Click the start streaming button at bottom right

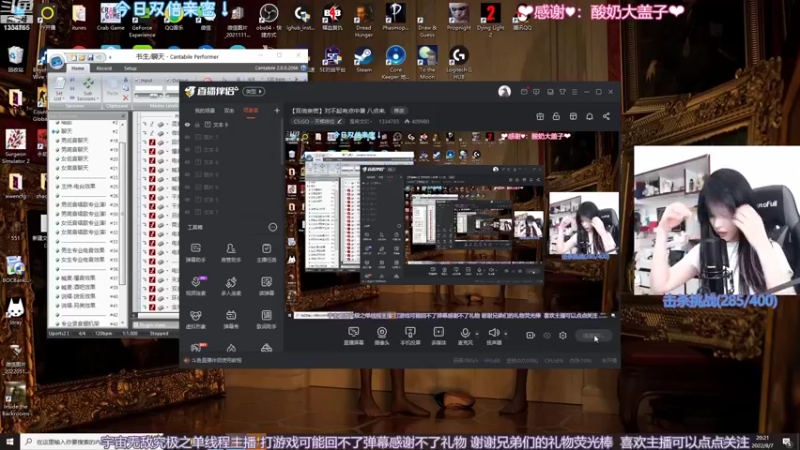pos(593,336)
